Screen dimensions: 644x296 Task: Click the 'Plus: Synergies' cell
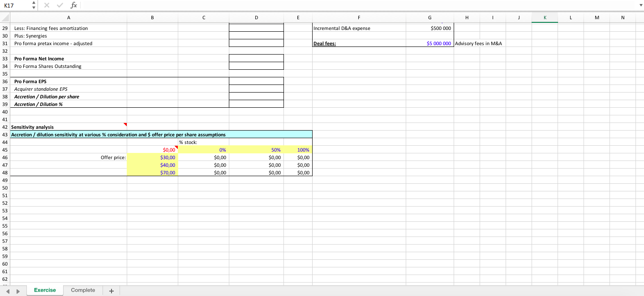tap(69, 36)
